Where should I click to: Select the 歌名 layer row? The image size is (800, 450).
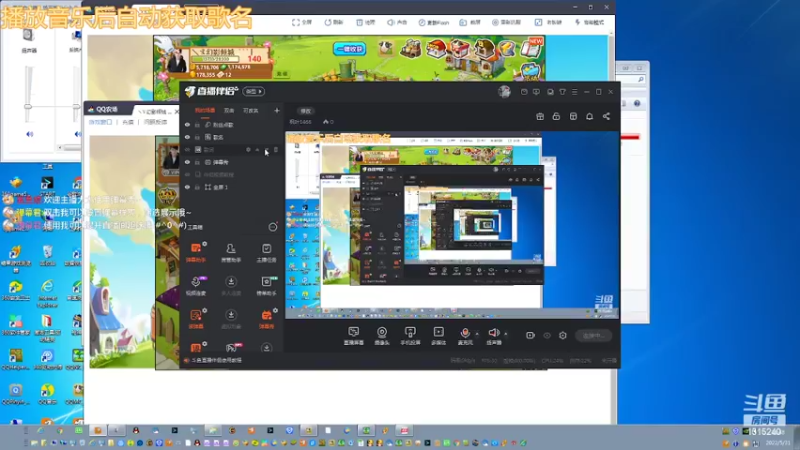[x=232, y=137]
